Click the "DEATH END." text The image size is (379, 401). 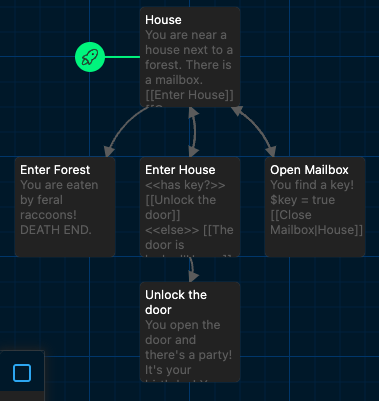56,230
